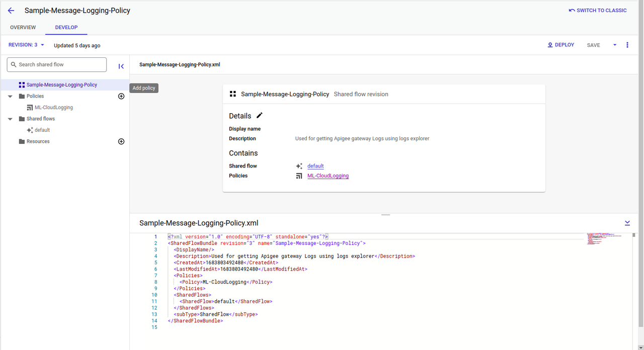Open the Revision 3 dropdown
644x350 pixels.
(x=27, y=45)
